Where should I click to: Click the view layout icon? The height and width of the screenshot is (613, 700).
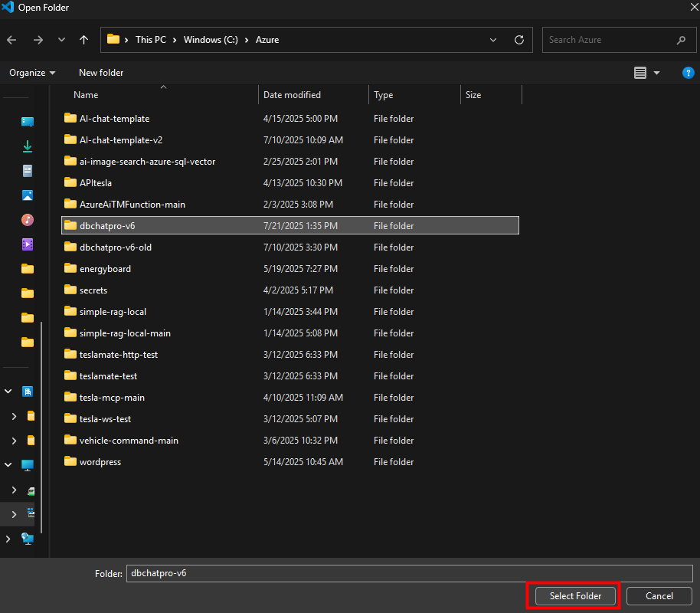tap(639, 72)
